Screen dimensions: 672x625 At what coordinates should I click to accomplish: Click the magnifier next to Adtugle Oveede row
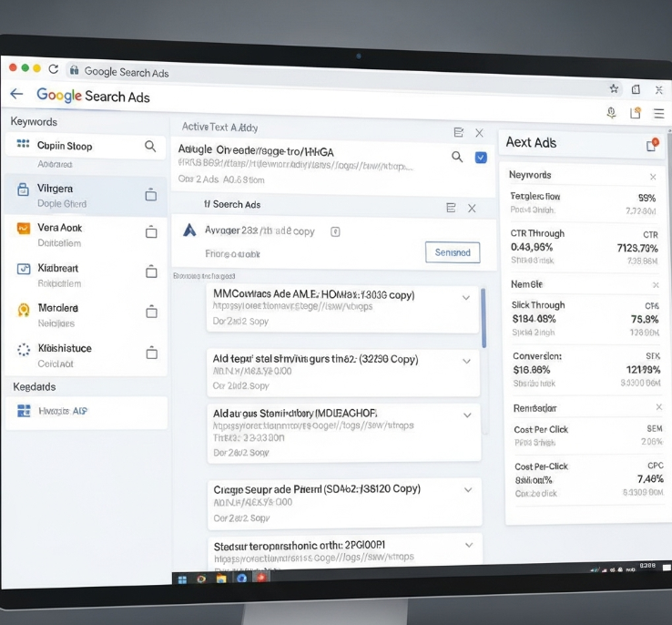tap(457, 157)
